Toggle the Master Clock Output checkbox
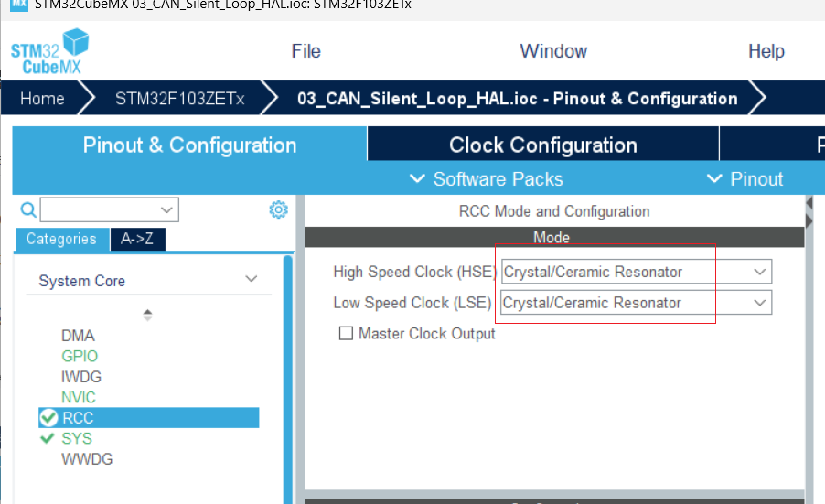Image resolution: width=825 pixels, height=504 pixels. click(346, 333)
